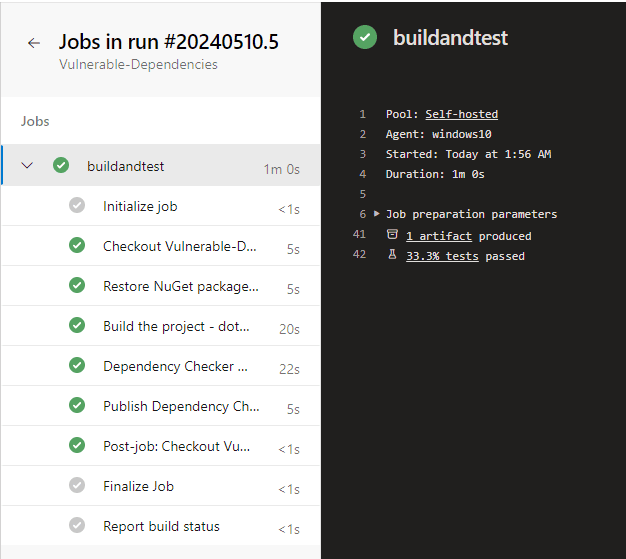Open the Restore NuGet package step

point(161,286)
